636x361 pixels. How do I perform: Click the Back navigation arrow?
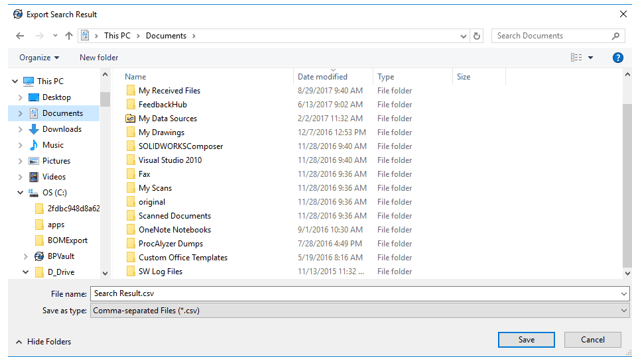20,36
